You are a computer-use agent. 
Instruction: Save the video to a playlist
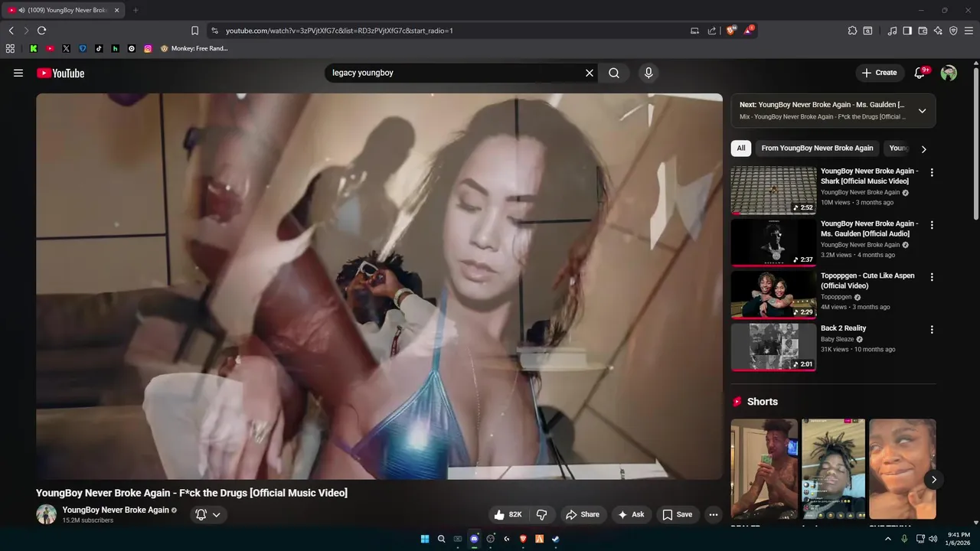(x=678, y=514)
